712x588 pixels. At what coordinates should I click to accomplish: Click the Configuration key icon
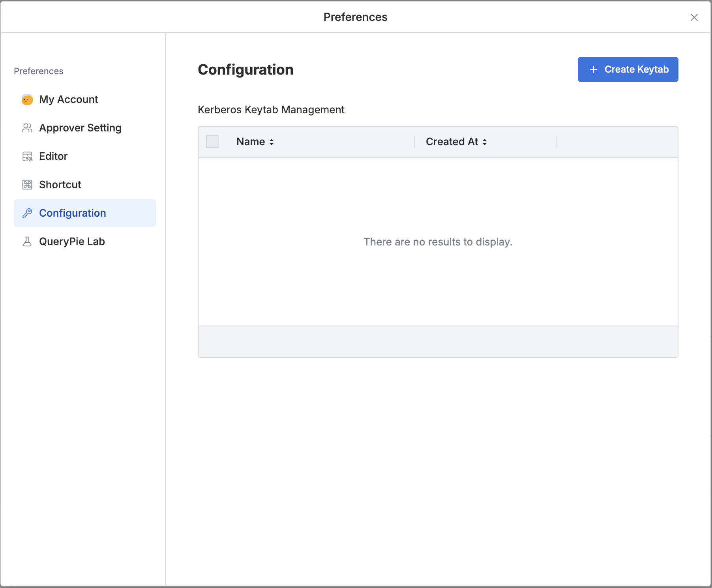27,213
